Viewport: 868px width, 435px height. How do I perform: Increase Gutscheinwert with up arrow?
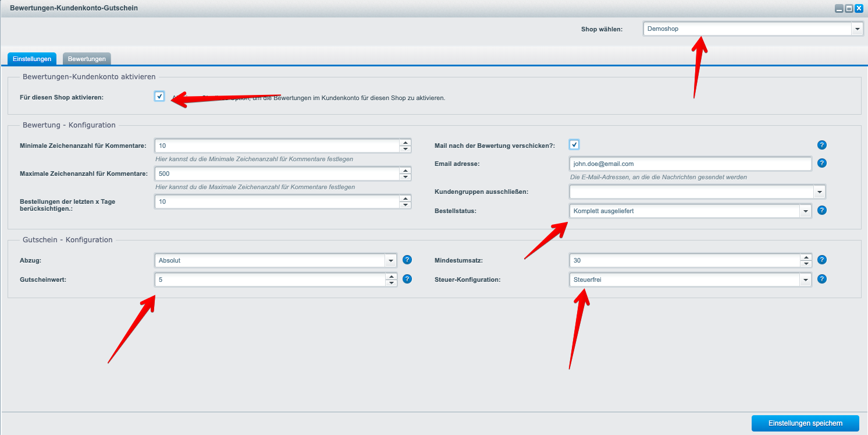pos(392,277)
